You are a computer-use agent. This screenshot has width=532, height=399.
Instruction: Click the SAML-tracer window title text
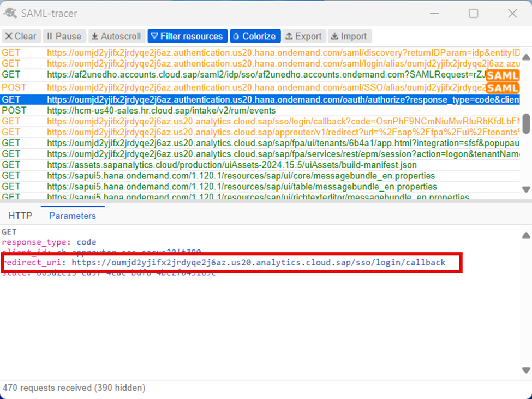pyautogui.click(x=49, y=13)
